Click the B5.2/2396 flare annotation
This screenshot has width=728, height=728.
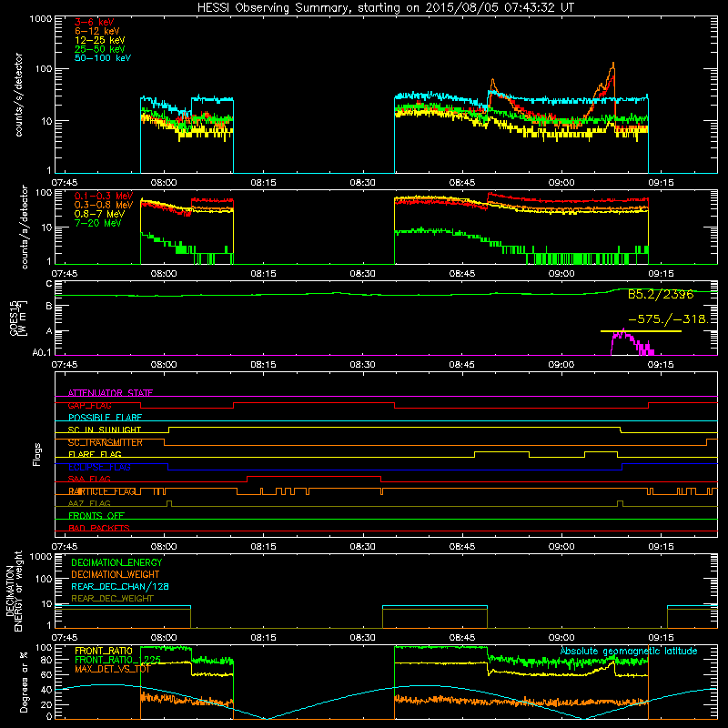pyautogui.click(x=661, y=294)
